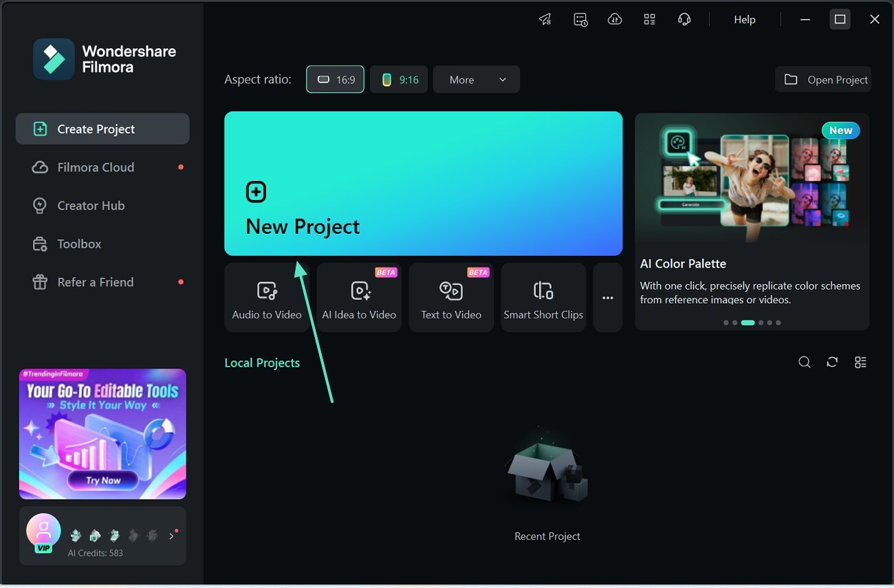
Task: Expand the account badges chevron arrow
Action: 171,536
